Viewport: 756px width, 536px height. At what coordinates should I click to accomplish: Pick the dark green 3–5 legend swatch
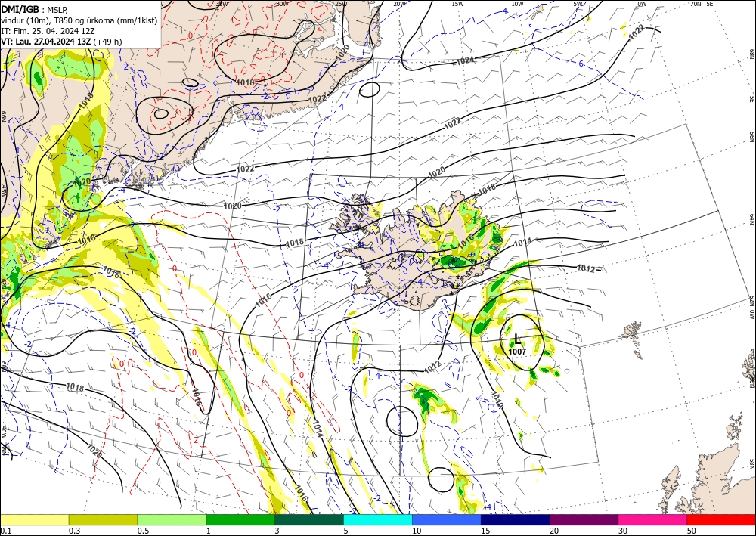(309, 519)
